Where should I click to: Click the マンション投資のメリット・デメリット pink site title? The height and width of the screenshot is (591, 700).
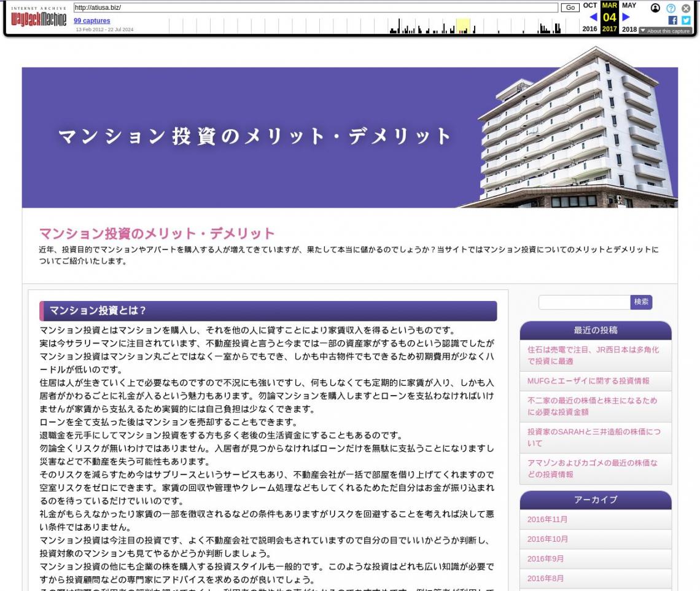pyautogui.click(x=157, y=233)
